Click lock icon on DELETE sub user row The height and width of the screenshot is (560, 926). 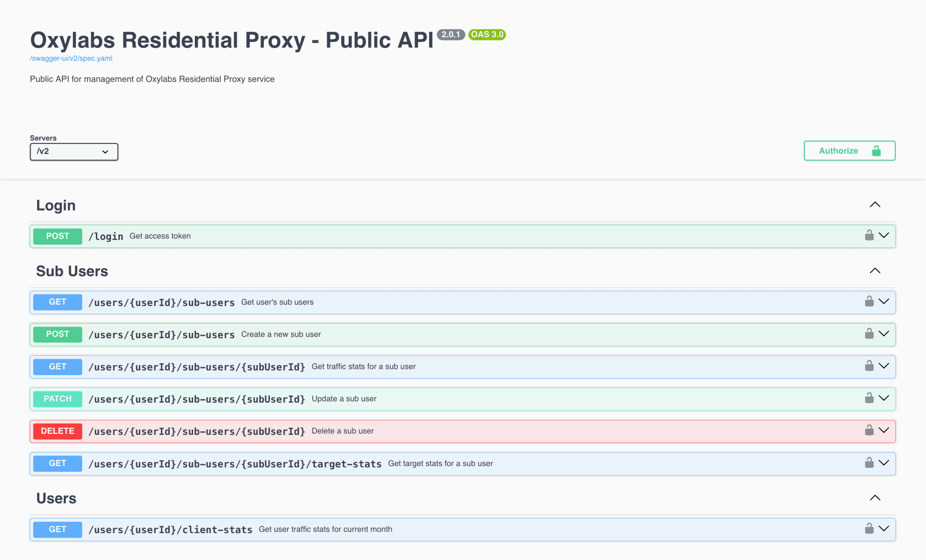tap(869, 430)
